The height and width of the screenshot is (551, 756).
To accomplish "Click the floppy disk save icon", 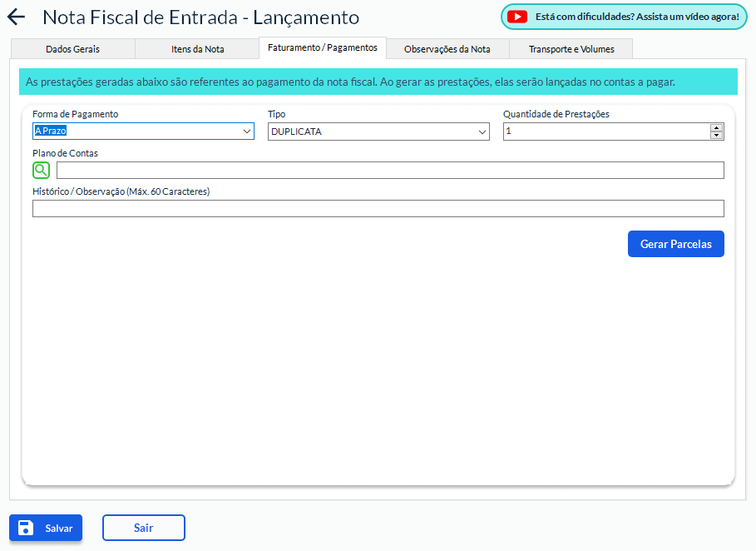I will [x=26, y=528].
